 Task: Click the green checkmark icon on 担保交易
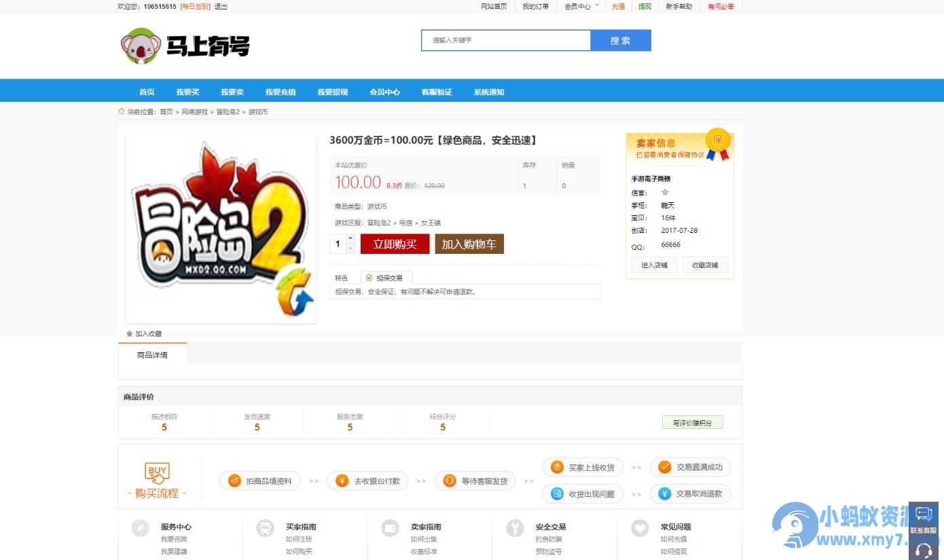pos(369,278)
